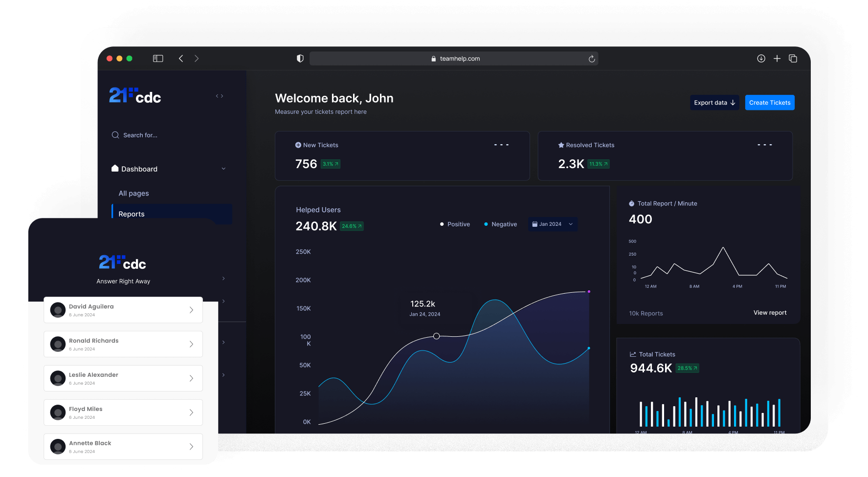Reload the teamhelp.com page

tap(592, 59)
